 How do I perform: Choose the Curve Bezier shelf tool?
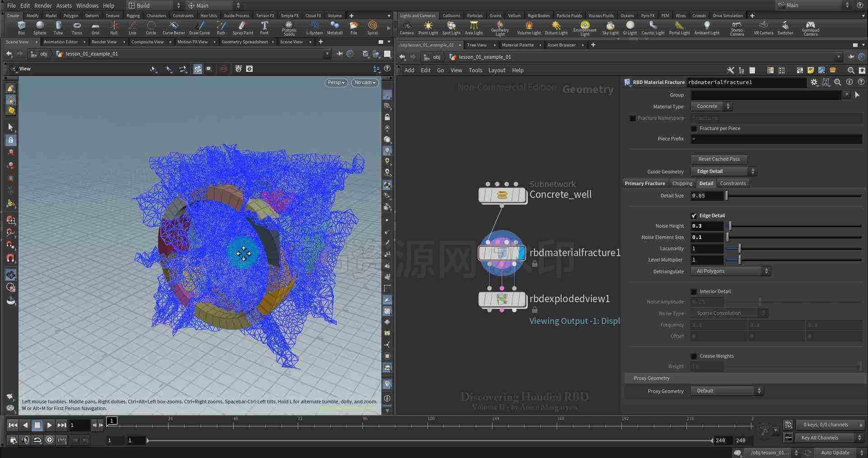click(x=174, y=28)
